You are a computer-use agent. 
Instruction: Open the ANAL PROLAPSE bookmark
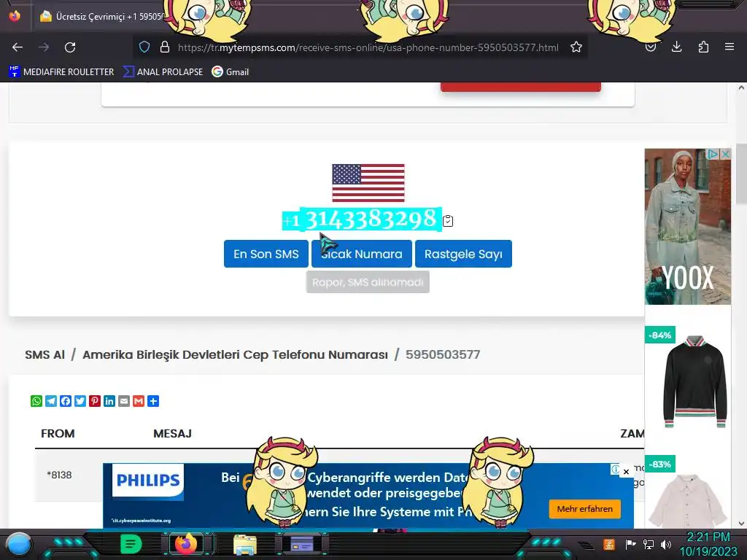pyautogui.click(x=163, y=72)
